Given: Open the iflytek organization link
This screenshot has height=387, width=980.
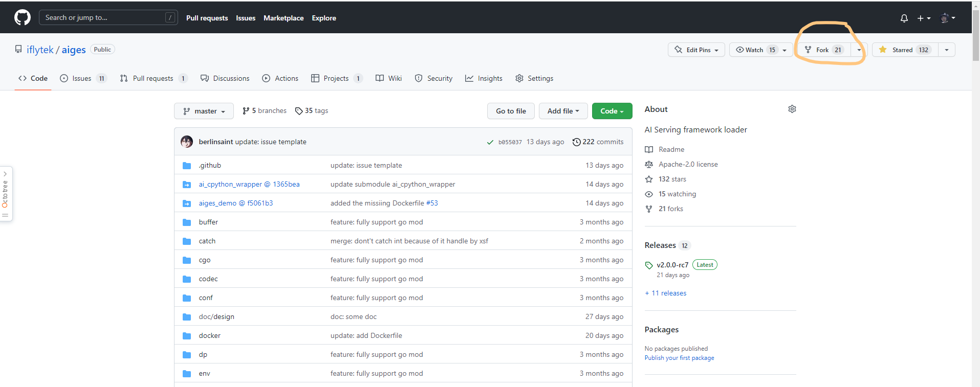Looking at the screenshot, I should point(40,50).
